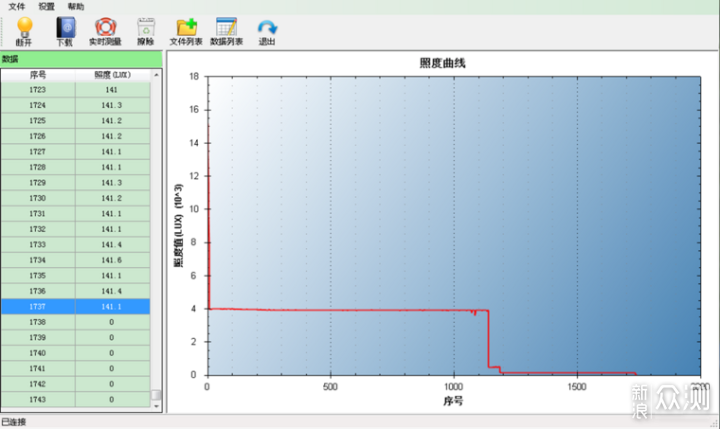Select row with 序号 1732
The height and width of the screenshot is (429, 720).
(75, 229)
